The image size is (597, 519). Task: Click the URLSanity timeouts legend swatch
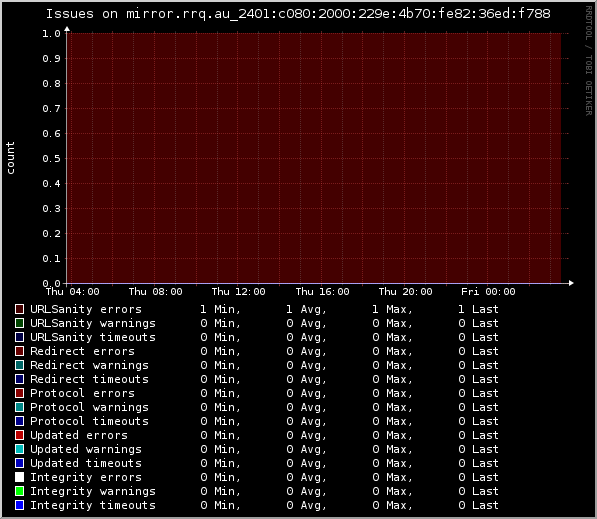[x=19, y=337]
